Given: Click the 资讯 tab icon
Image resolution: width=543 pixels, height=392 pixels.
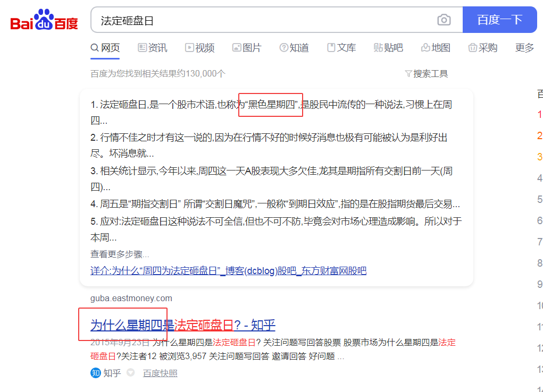Looking at the screenshot, I should click(x=142, y=47).
